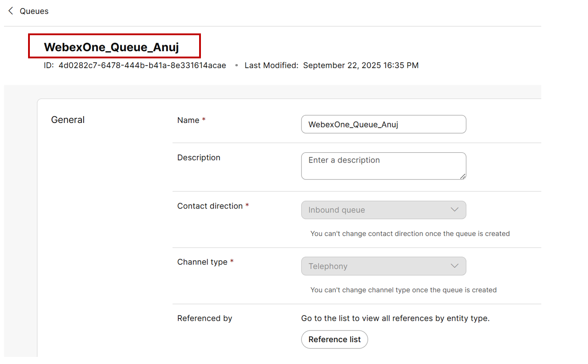Screen dimensions: 588x364
Task: Click the back chevron icon beside Queues
Action: click(x=11, y=11)
